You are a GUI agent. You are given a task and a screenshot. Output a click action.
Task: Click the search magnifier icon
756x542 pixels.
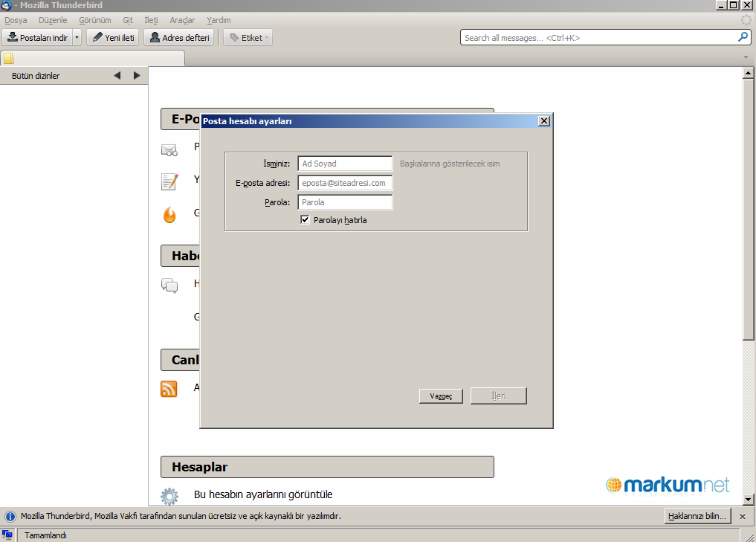[x=743, y=37]
